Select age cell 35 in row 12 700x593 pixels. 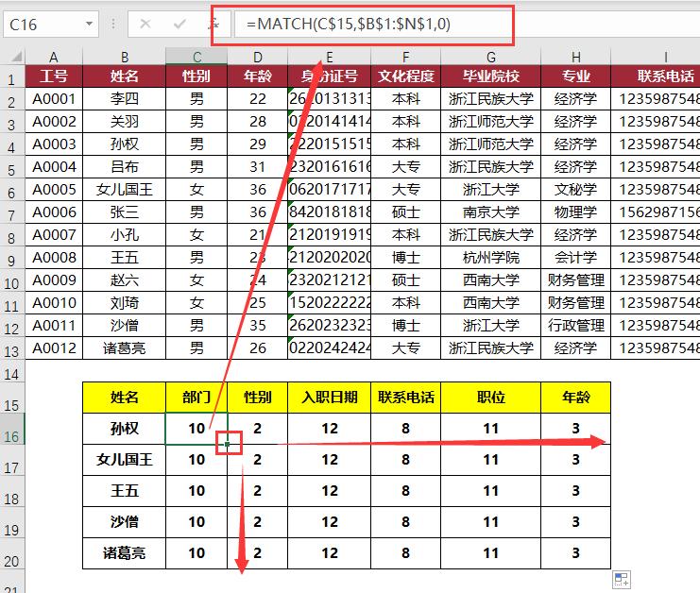[x=258, y=325]
